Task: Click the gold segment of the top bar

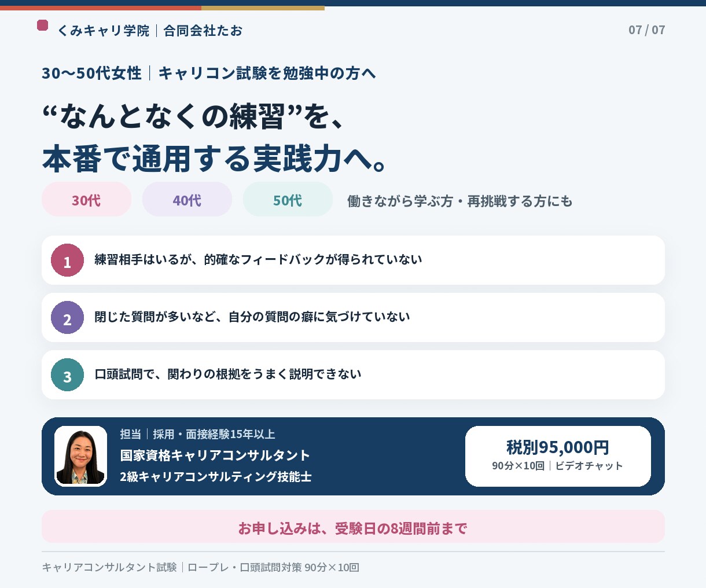Action: tap(263, 8)
